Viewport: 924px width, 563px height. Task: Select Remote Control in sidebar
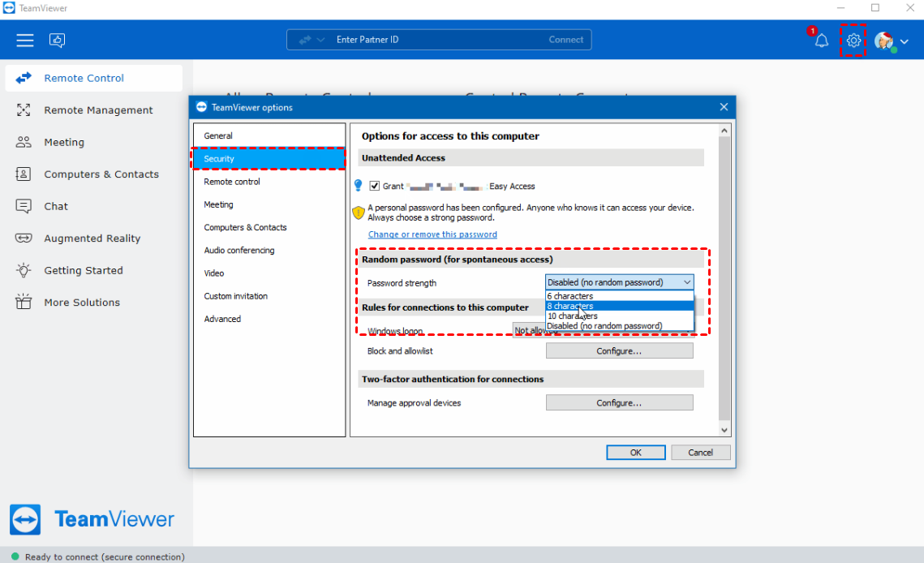click(x=93, y=78)
